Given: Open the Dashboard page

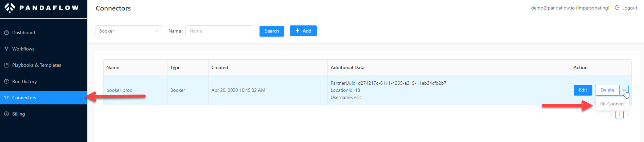Looking at the screenshot, I should [x=43, y=33].
